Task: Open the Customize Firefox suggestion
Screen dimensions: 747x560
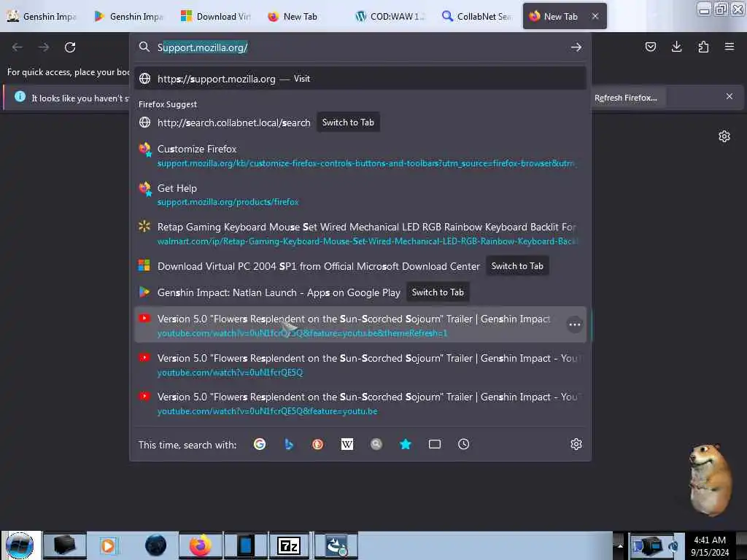Action: point(360,156)
